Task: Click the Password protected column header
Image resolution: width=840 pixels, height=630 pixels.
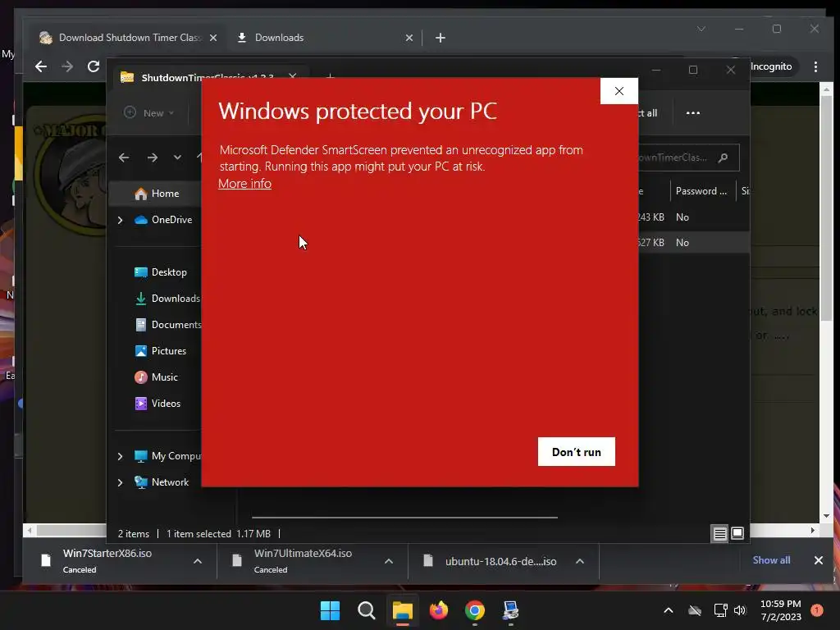Action: pyautogui.click(x=701, y=191)
